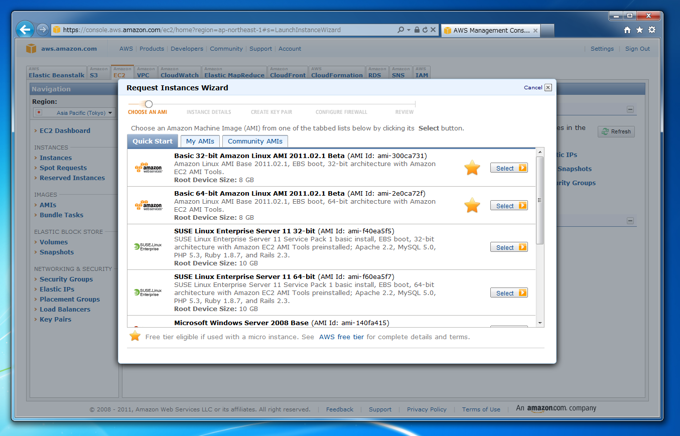Image resolution: width=680 pixels, height=436 pixels.
Task: Click the Amazon logo for 64-bit Linux AMI
Action: pyautogui.click(x=148, y=205)
